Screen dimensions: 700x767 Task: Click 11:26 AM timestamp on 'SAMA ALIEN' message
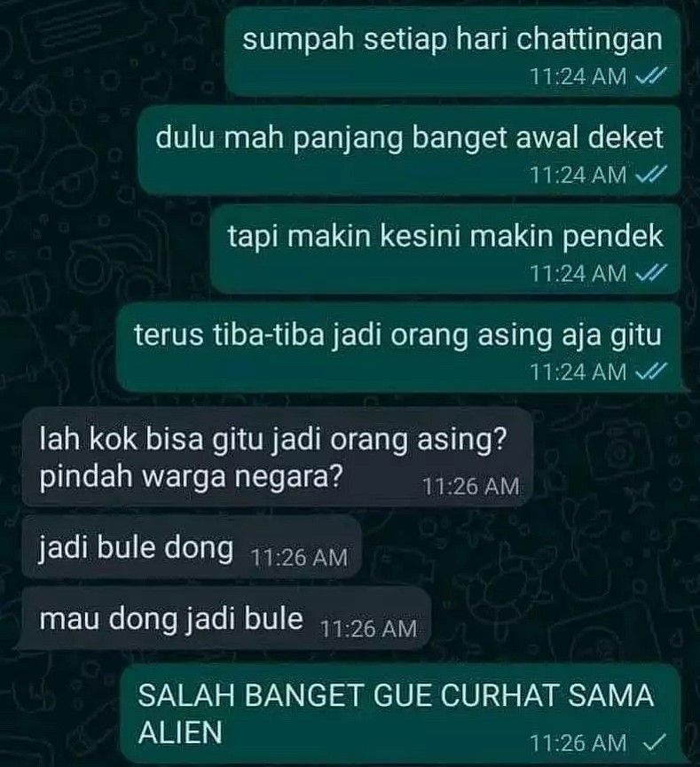click(x=578, y=744)
